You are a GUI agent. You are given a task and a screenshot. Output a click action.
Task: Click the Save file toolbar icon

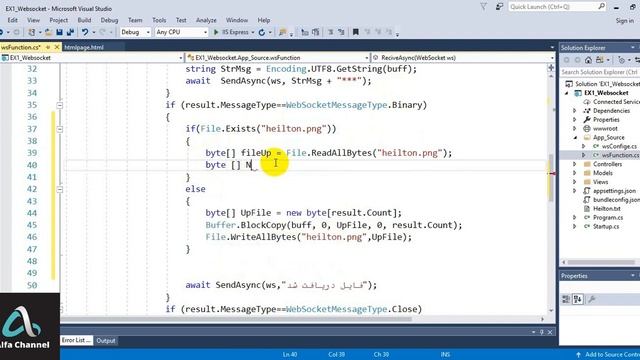coord(59,32)
